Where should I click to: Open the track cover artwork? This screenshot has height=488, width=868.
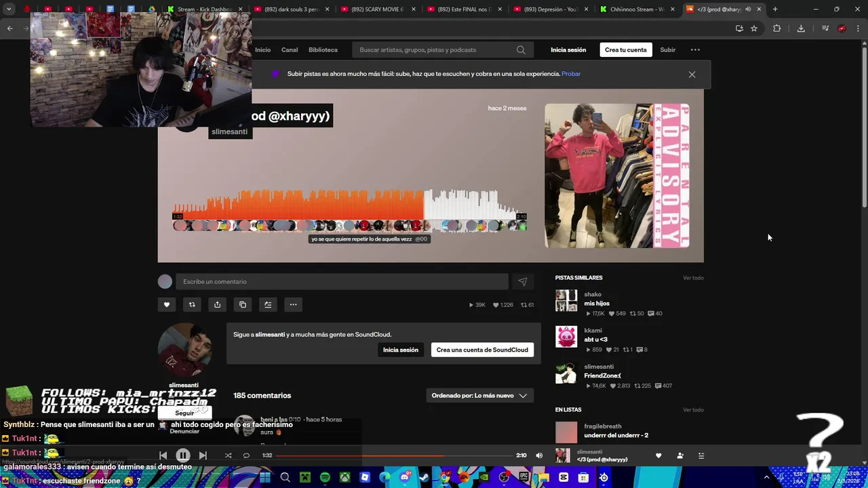[x=617, y=176]
